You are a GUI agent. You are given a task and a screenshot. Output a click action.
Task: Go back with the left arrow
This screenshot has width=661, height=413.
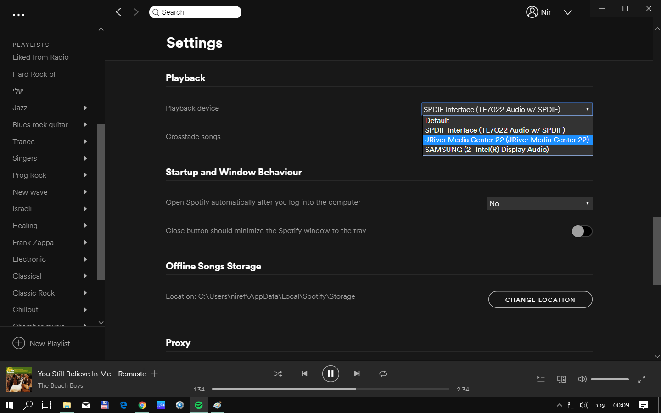(x=119, y=12)
